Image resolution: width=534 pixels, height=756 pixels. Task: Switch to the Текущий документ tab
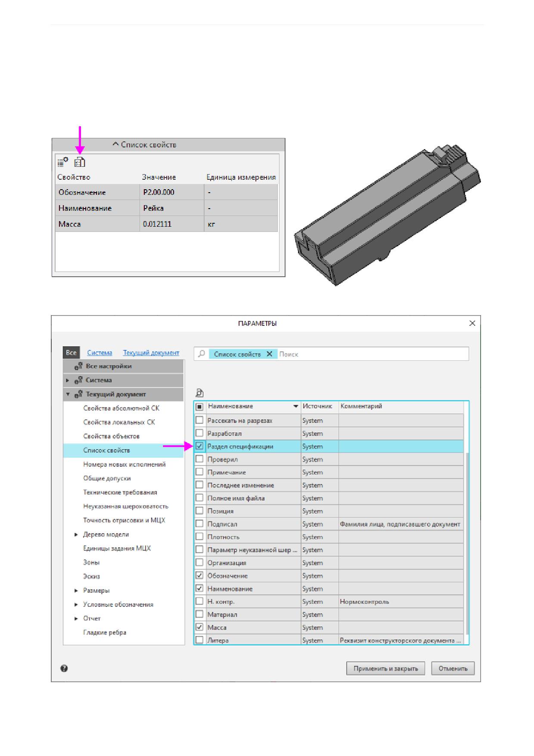[151, 353]
